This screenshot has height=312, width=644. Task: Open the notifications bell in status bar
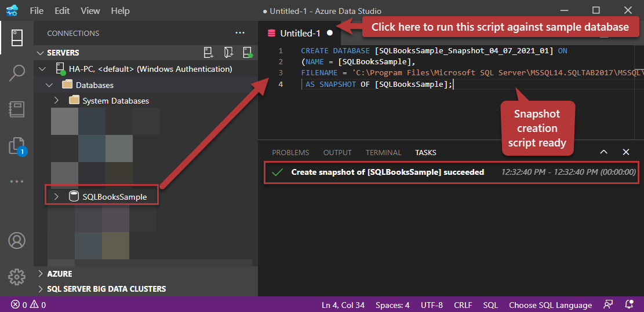pyautogui.click(x=629, y=305)
